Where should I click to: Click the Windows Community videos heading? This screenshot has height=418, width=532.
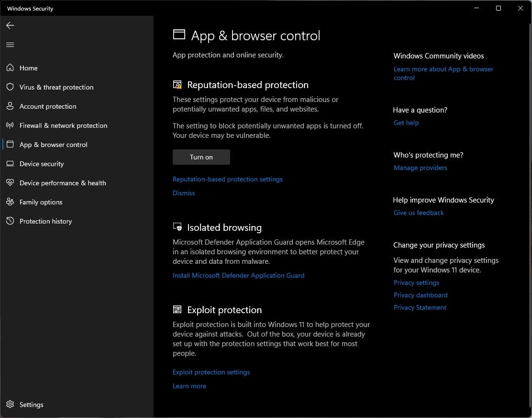438,56
